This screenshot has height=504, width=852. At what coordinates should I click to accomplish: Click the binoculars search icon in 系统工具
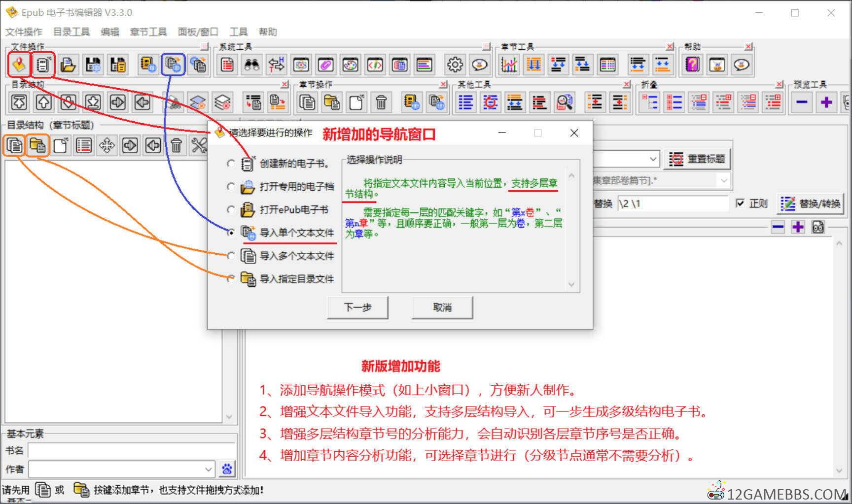pyautogui.click(x=252, y=65)
